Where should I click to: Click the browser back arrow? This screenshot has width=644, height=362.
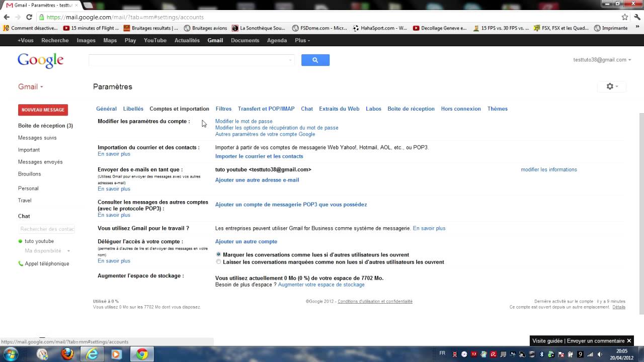pyautogui.click(x=7, y=17)
